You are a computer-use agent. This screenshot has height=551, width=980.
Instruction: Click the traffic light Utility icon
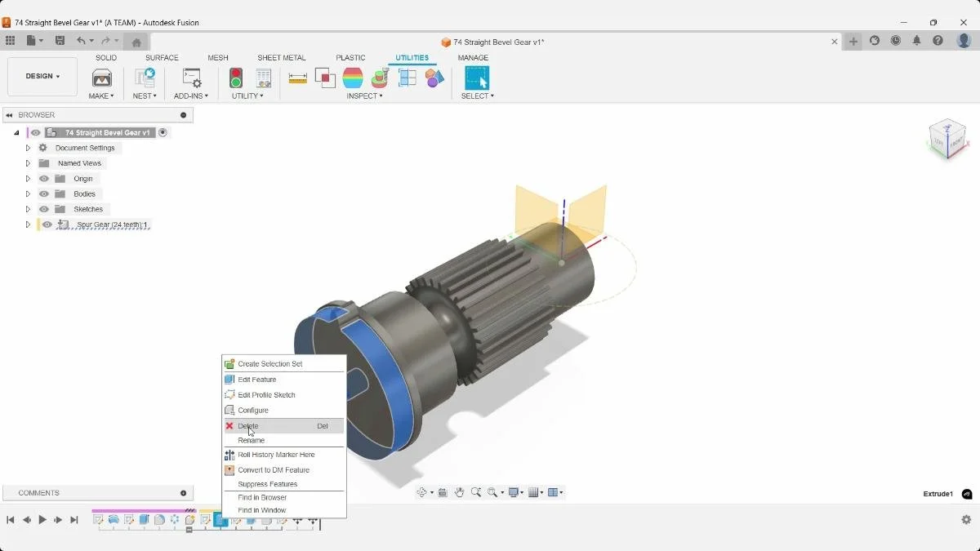pos(236,78)
